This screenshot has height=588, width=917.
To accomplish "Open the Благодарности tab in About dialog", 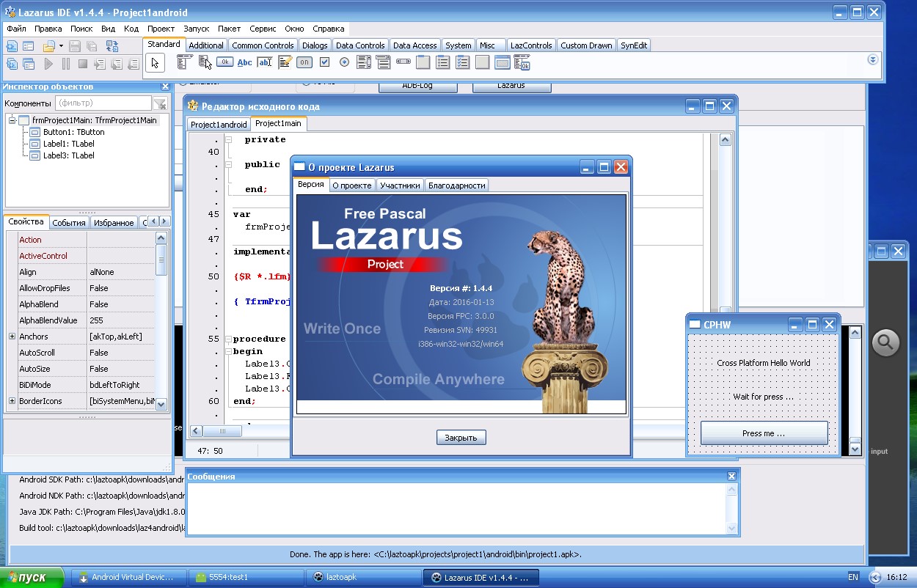I will (x=456, y=185).
